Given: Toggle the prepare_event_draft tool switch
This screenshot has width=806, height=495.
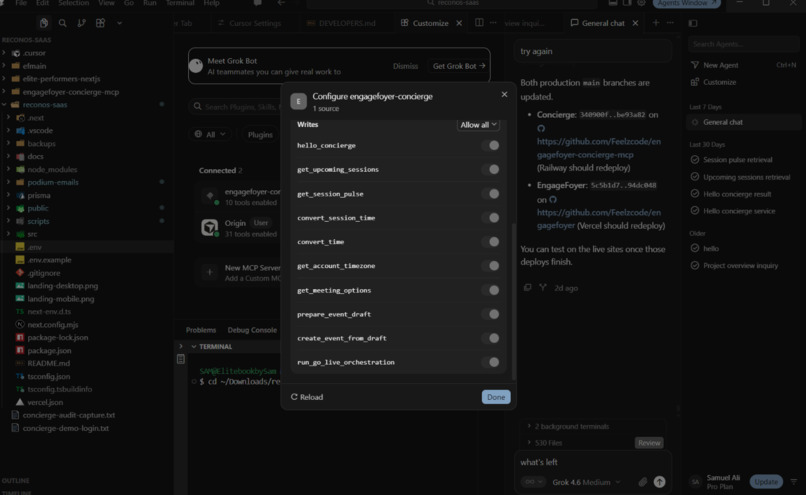Looking at the screenshot, I should click(491, 314).
